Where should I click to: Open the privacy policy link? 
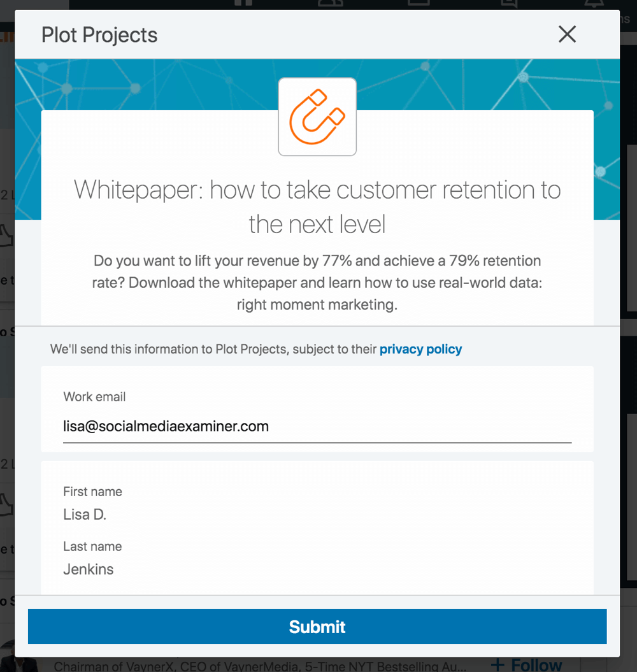[420, 349]
